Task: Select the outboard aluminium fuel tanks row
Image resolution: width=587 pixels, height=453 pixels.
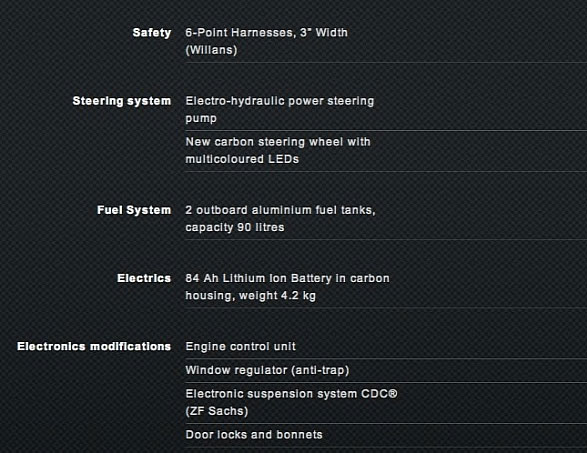Action: (x=386, y=219)
